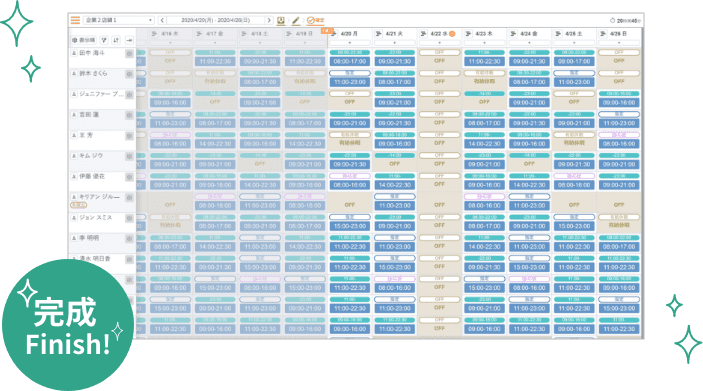
Task: Click the filter funnel icon
Action: point(104,40)
